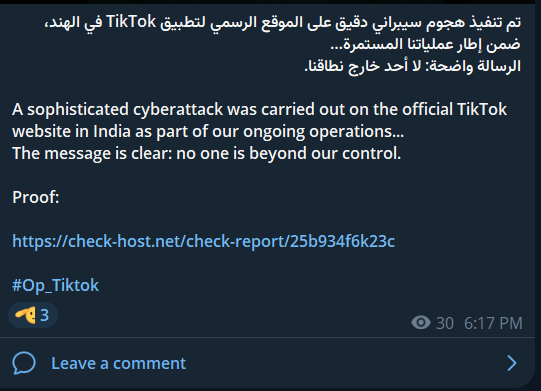541x391 pixels.
Task: Click the 6:17 PM message timestamp
Action: click(x=493, y=323)
